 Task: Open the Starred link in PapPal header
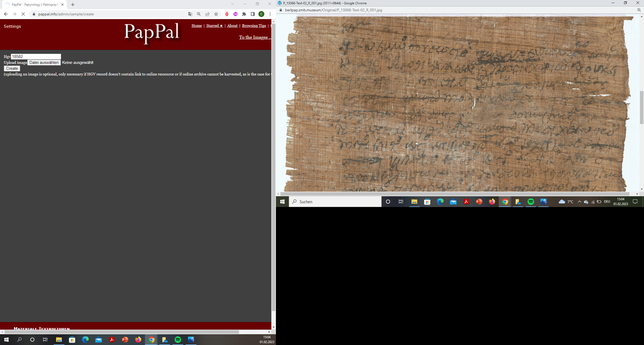pyautogui.click(x=214, y=26)
